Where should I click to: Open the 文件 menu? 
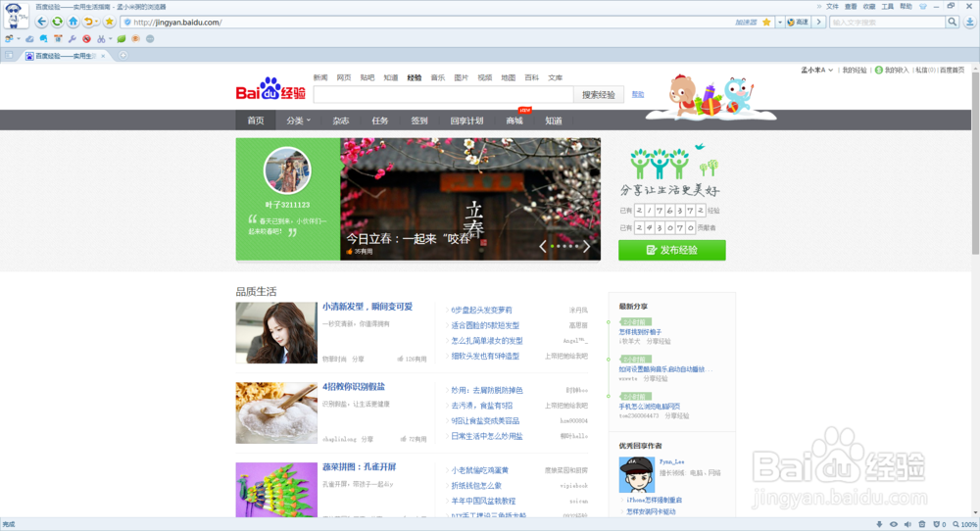click(832, 6)
